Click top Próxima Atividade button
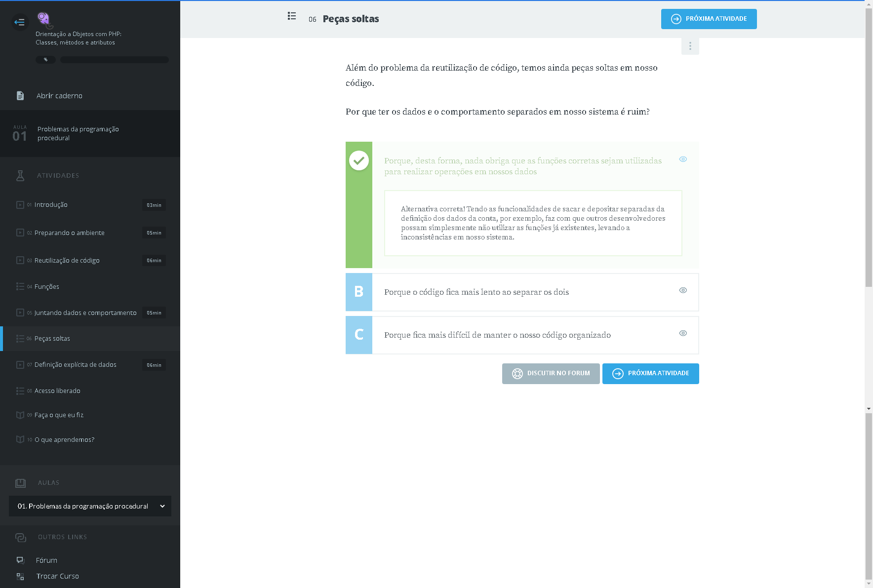Viewport: 873px width, 588px height. (x=709, y=19)
